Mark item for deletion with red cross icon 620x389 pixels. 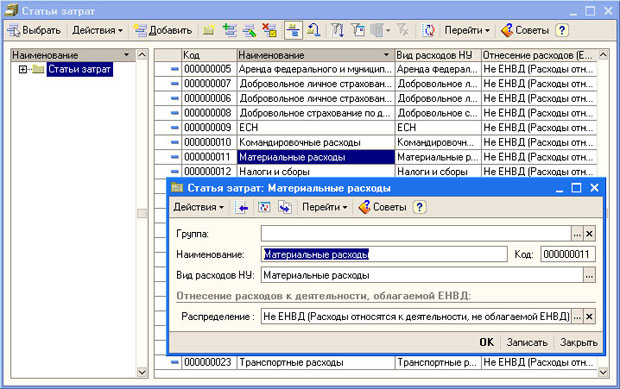coord(270,30)
